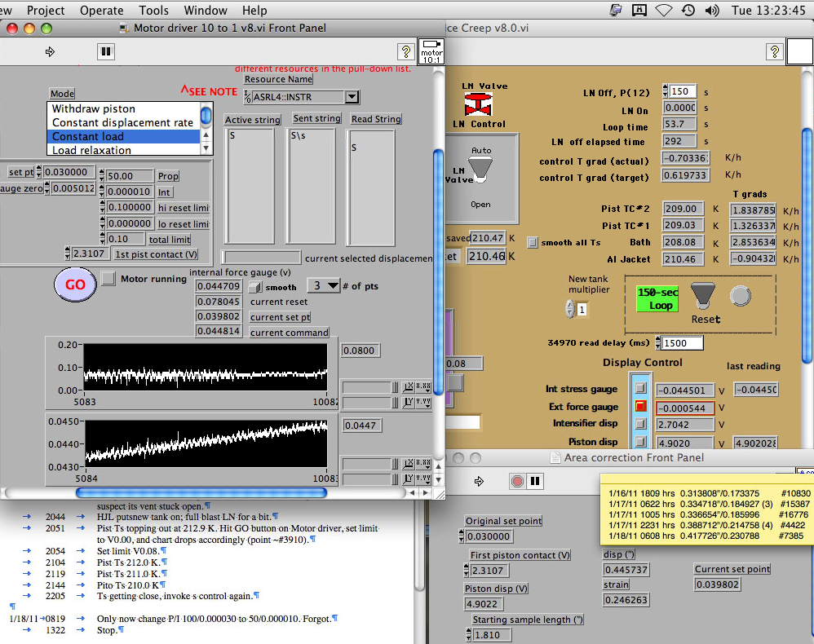
Task: Click the volume icon in menu bar
Action: (x=711, y=10)
